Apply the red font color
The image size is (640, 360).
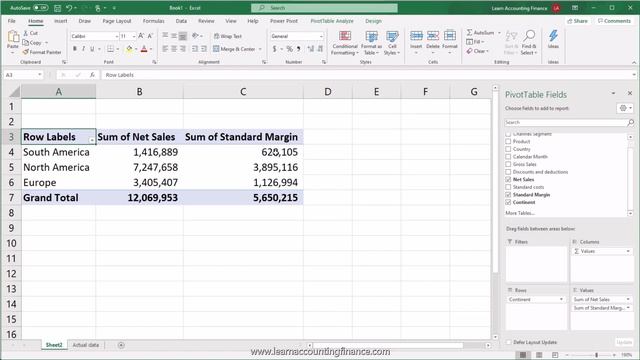(x=144, y=49)
